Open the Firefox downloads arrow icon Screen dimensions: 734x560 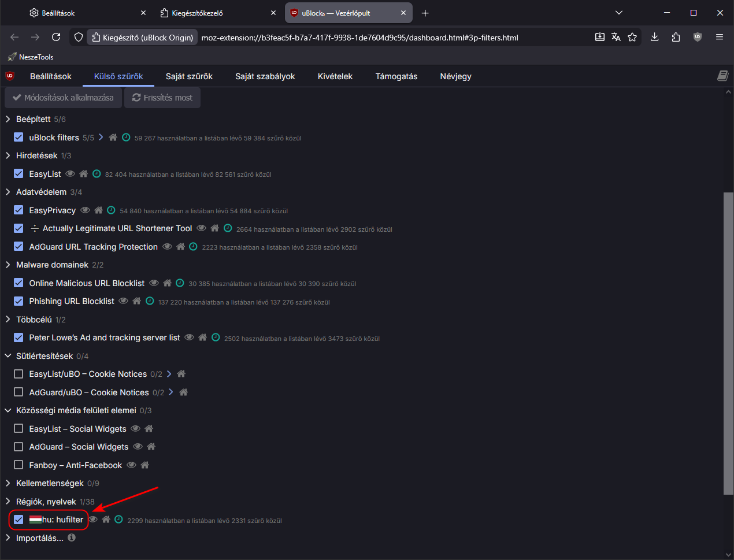[654, 37]
